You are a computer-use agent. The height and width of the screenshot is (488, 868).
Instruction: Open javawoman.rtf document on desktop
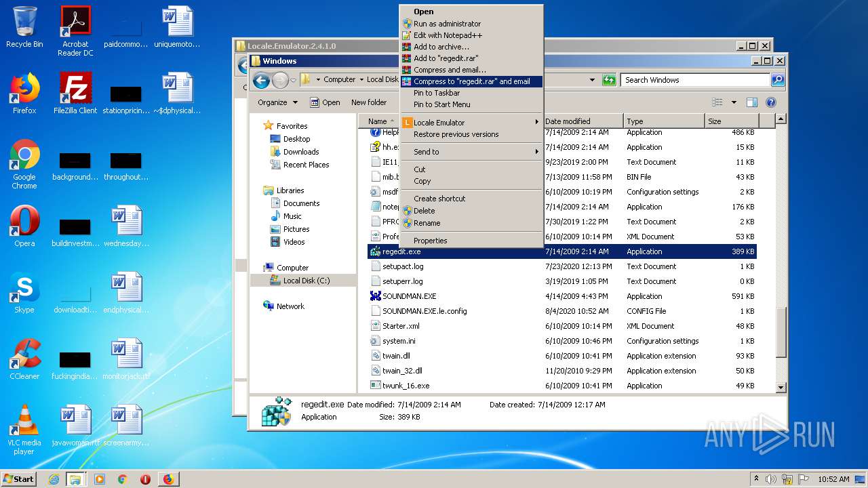click(x=75, y=426)
